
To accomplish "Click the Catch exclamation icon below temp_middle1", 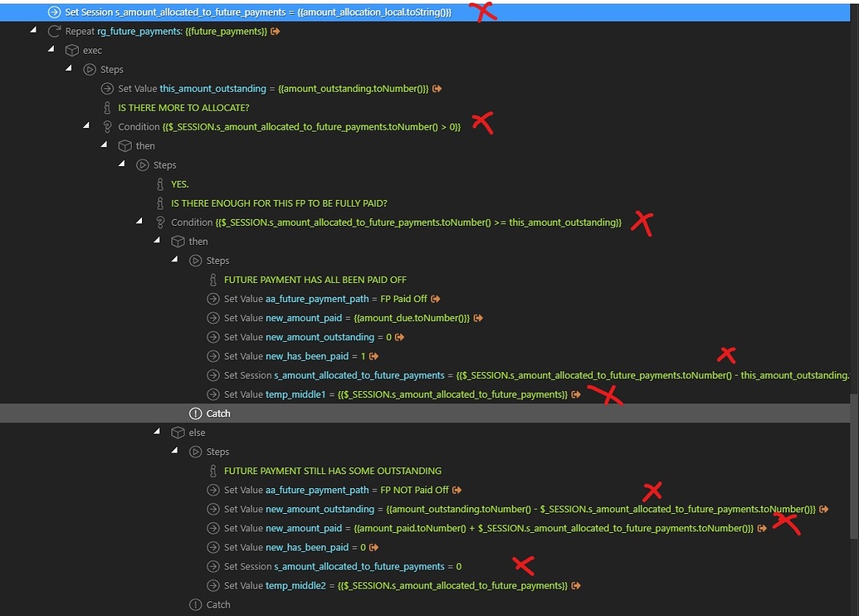I will [x=196, y=413].
